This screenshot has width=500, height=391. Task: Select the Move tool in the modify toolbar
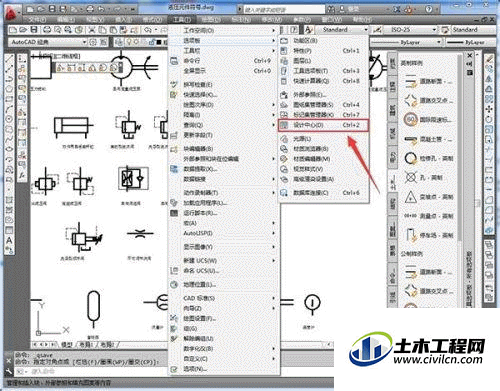coord(489,109)
